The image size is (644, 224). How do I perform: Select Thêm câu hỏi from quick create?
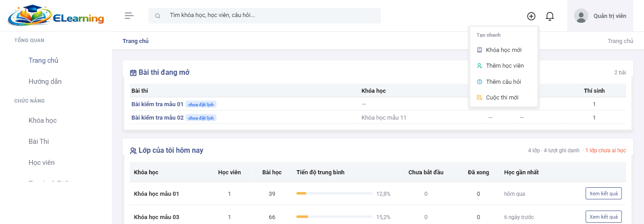click(x=504, y=82)
